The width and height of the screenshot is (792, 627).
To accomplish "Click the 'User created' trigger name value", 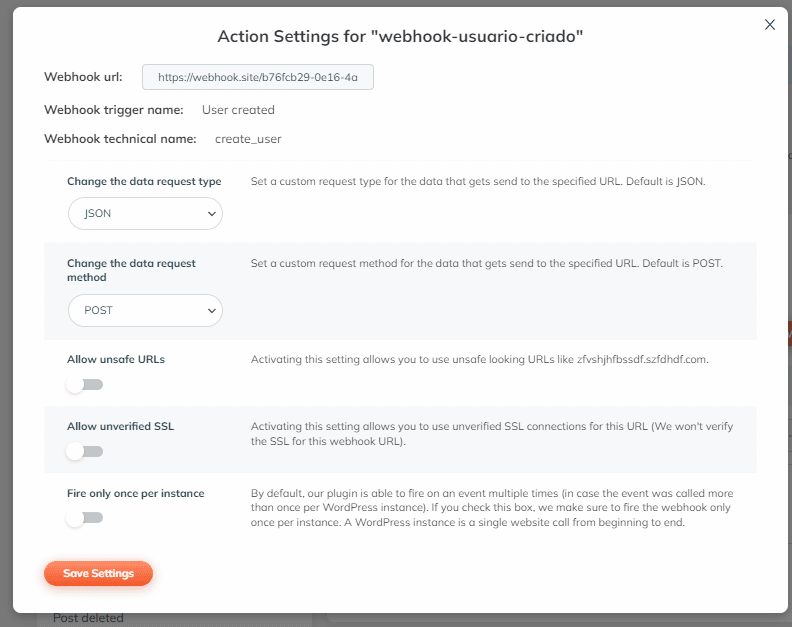I will coord(238,110).
